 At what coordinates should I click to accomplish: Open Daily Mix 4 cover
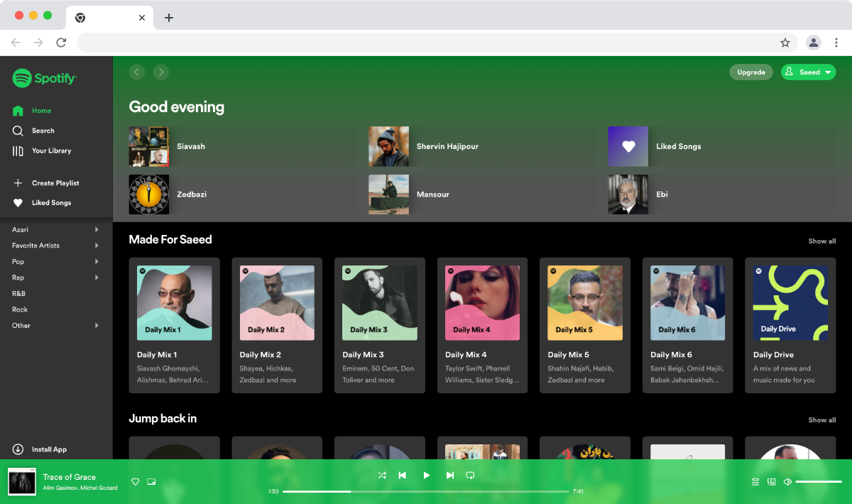pos(483,303)
